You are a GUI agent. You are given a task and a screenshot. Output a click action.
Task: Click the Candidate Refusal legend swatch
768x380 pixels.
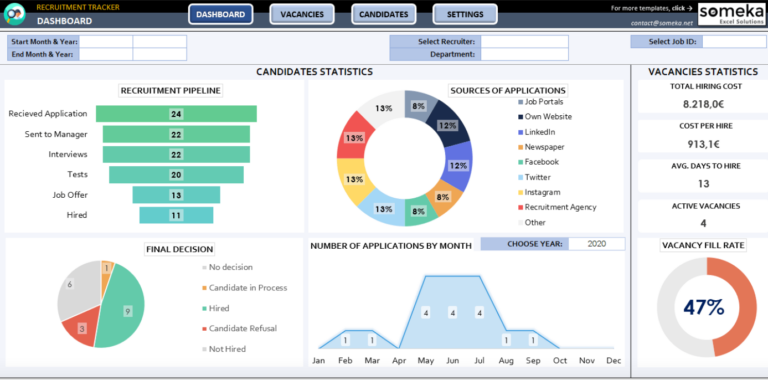(x=204, y=329)
